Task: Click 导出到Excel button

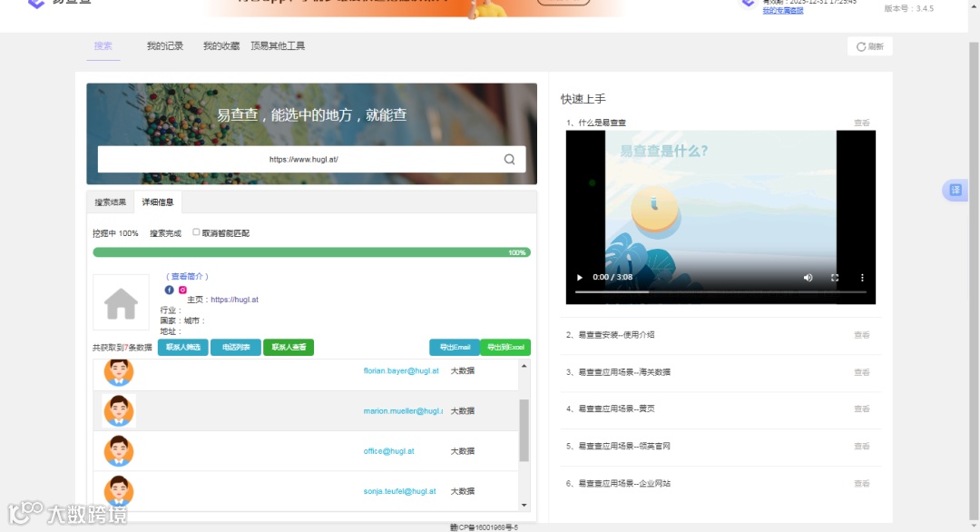Action: (x=505, y=347)
